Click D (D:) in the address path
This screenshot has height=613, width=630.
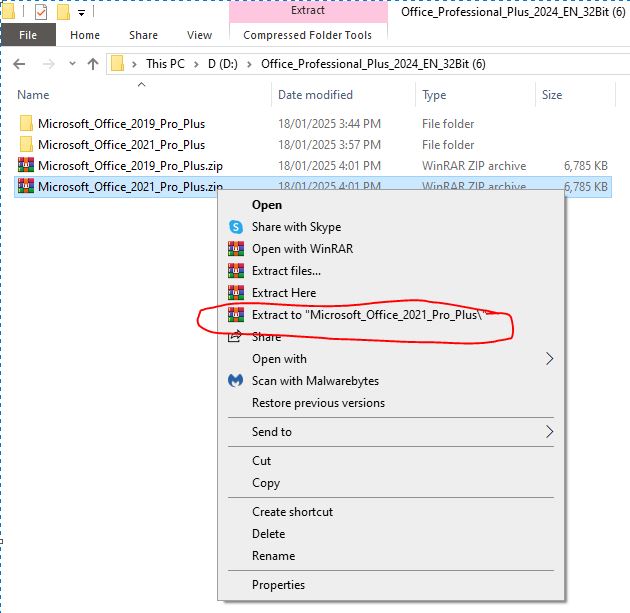click(x=223, y=64)
